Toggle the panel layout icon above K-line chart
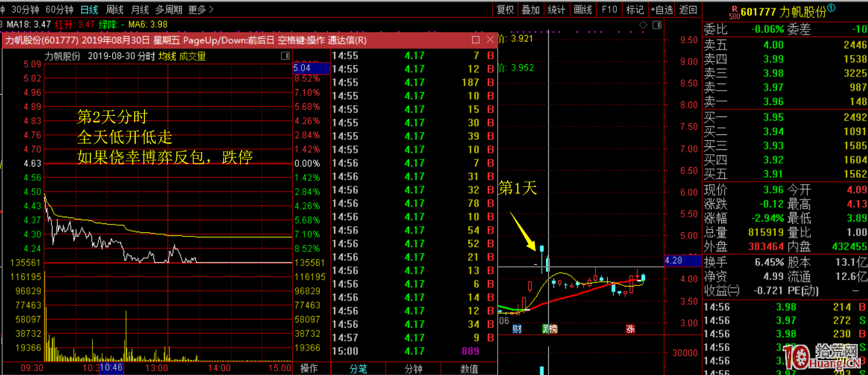 pyautogui.click(x=657, y=24)
